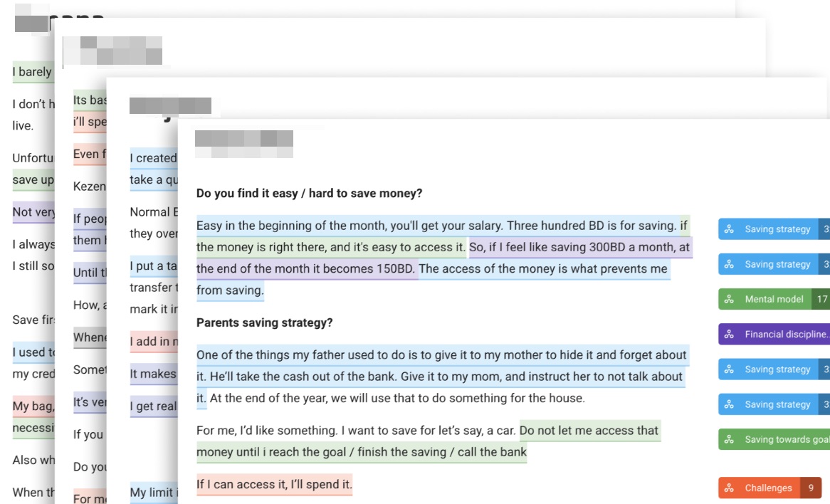This screenshot has width=830, height=504.
Task: Click 'My bag,' highlight in back document
Action: 33,406
